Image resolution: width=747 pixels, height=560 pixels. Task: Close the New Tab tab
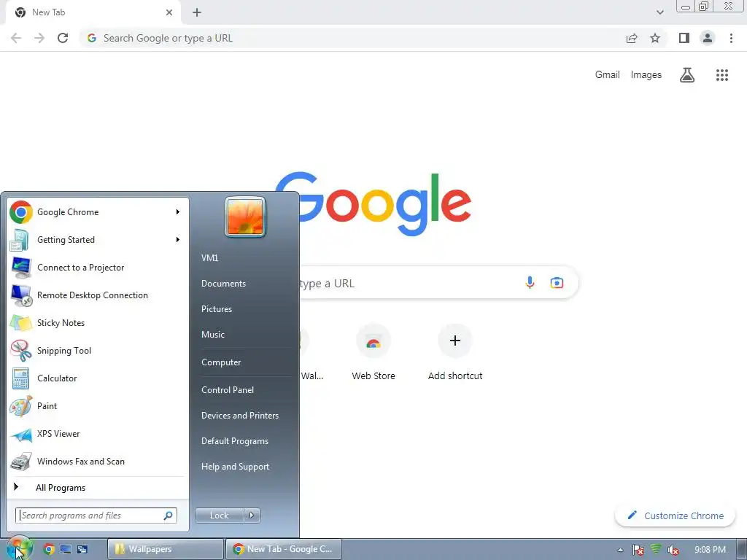(169, 12)
